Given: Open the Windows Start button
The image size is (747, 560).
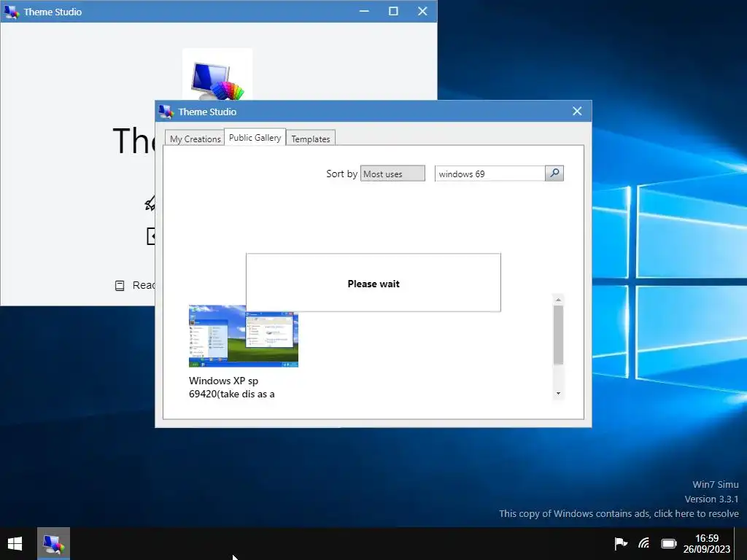Looking at the screenshot, I should pos(15,543).
